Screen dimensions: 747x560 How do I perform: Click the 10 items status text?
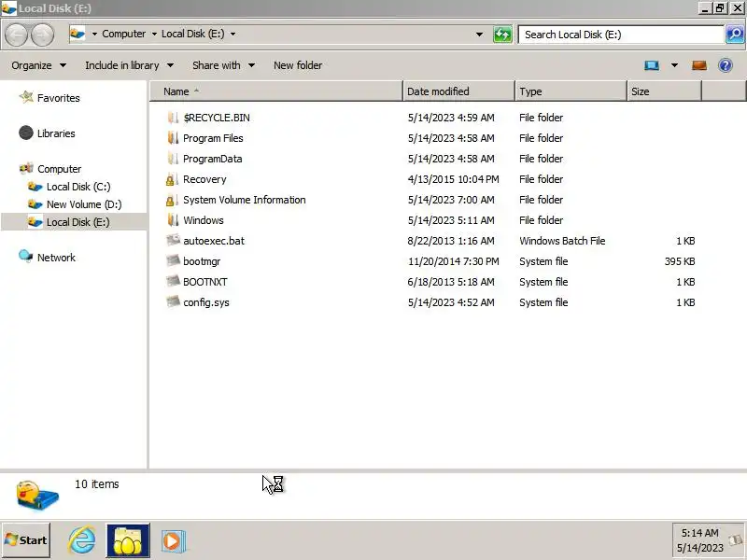tap(97, 484)
